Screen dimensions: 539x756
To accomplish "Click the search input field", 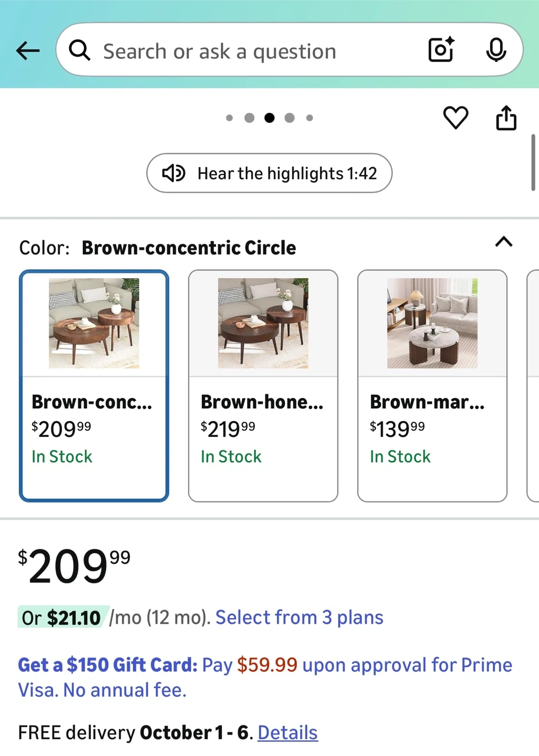I will tap(252, 51).
